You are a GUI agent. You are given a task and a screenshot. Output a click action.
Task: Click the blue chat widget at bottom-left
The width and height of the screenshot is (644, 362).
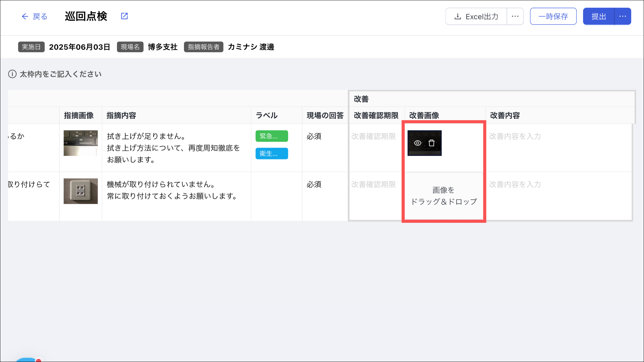(x=27, y=360)
